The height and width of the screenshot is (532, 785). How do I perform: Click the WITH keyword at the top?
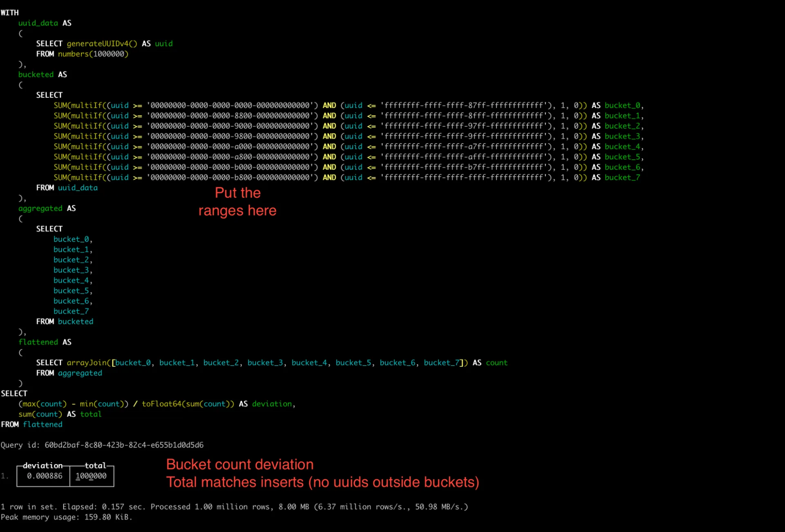(10, 13)
